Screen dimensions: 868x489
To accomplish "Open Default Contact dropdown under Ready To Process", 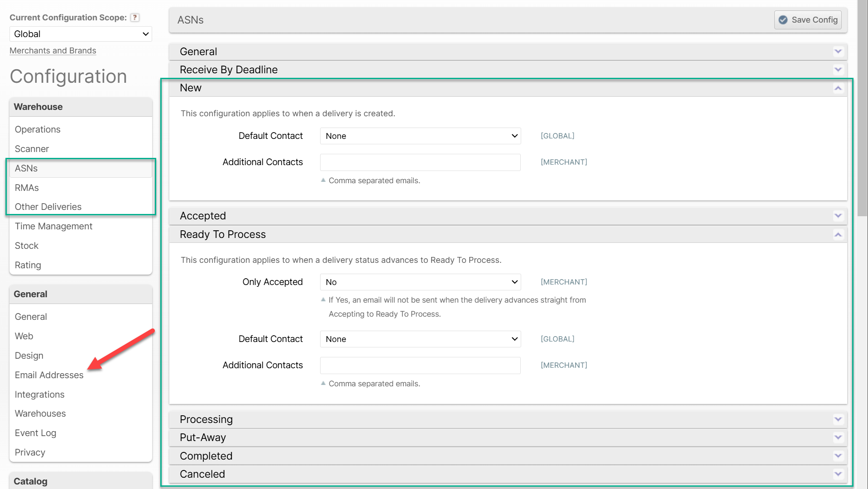I will click(x=420, y=339).
